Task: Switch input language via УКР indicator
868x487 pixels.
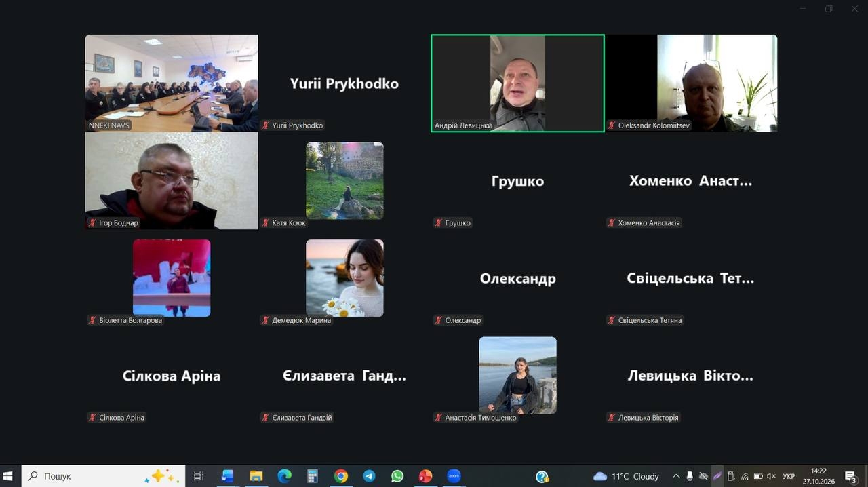Action: pyautogui.click(x=789, y=476)
